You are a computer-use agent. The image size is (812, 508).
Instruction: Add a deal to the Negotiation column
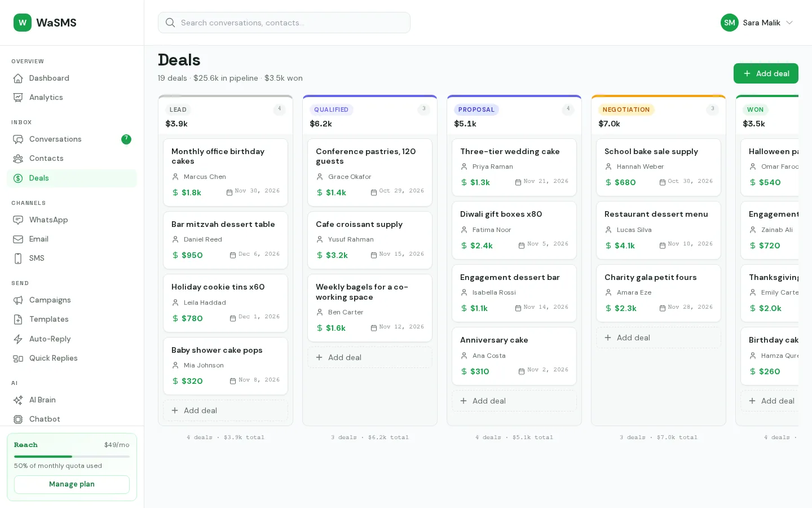pos(659,338)
